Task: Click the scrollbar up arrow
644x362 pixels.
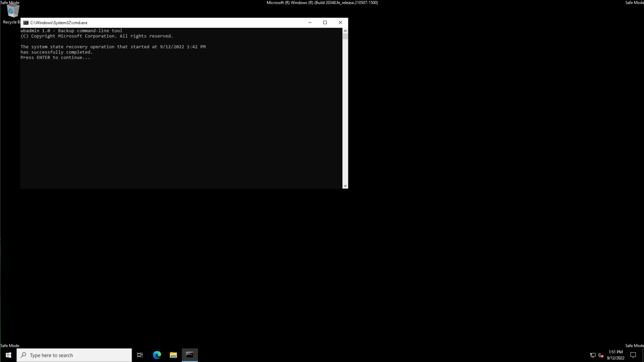Action: (x=345, y=30)
